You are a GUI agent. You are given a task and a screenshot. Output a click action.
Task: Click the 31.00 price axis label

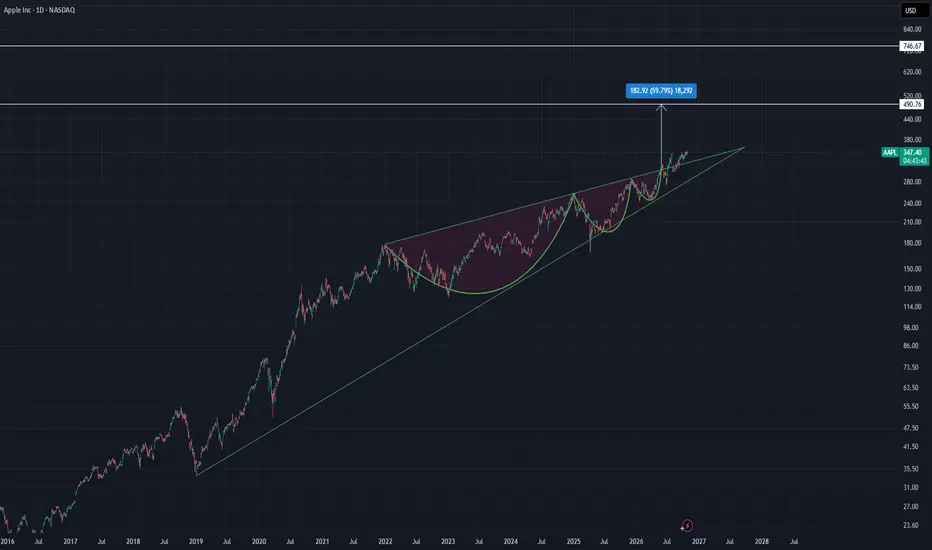pos(911,488)
